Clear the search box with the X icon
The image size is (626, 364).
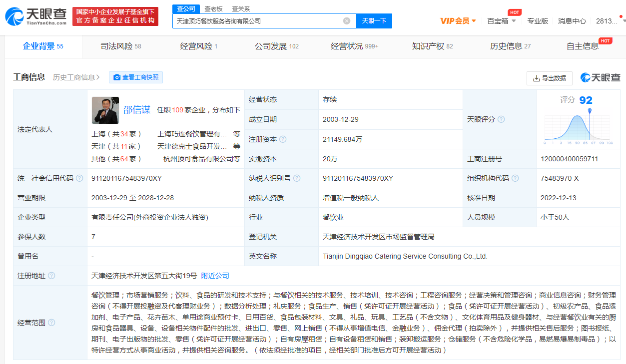tap(347, 21)
